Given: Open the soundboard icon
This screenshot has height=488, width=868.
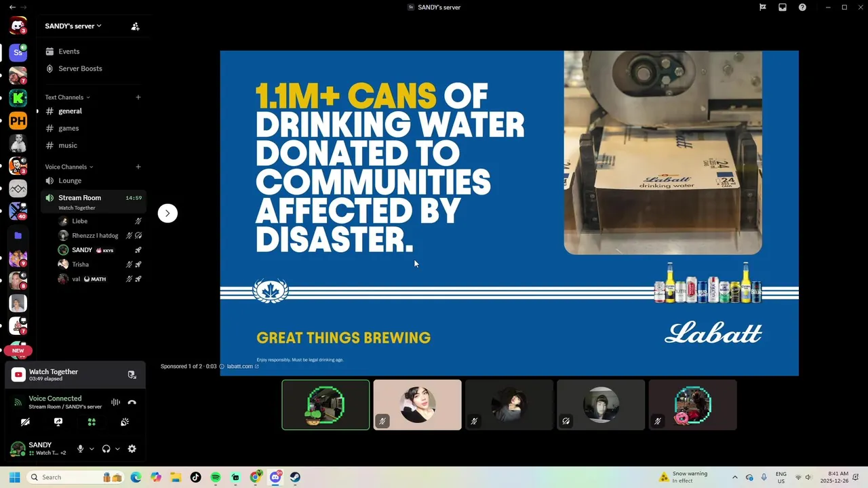Looking at the screenshot, I should [x=125, y=422].
